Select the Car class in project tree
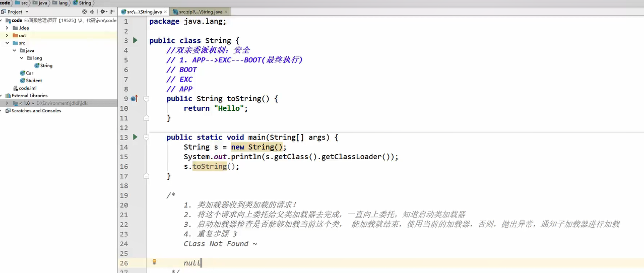The image size is (644, 273). pos(30,73)
